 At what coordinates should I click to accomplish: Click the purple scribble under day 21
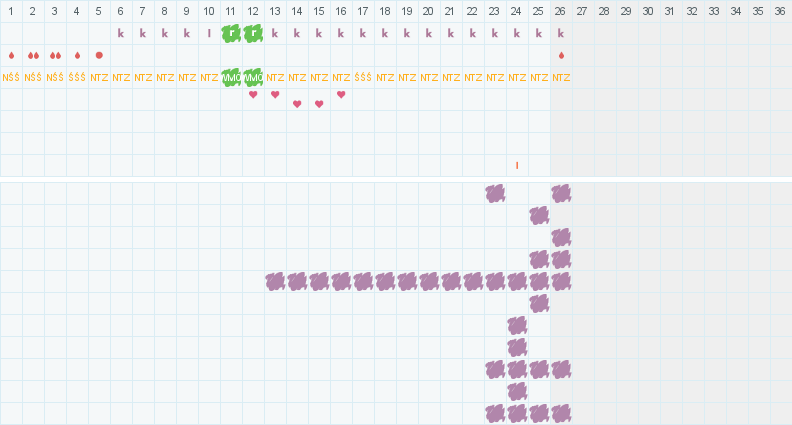pyautogui.click(x=451, y=281)
